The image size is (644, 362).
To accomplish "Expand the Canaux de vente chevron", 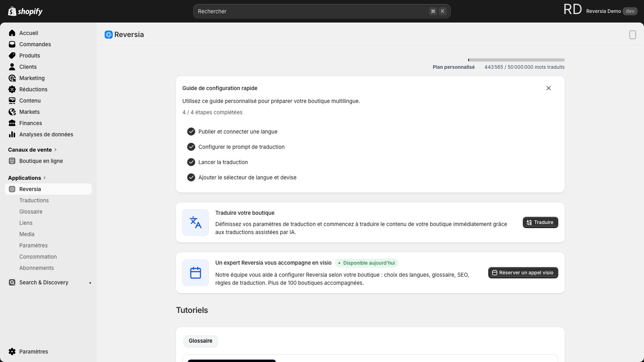I will pyautogui.click(x=56, y=150).
